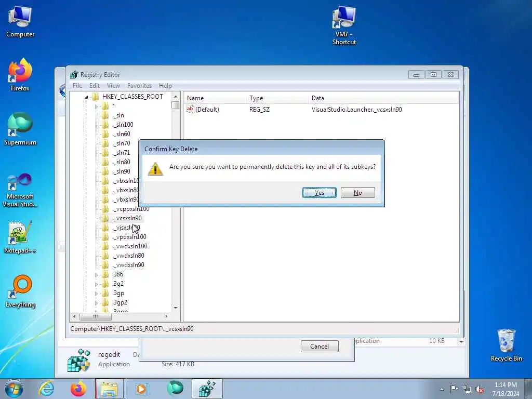This screenshot has width=532, height=399.
Task: Open the Help menu in Registry Editor
Action: 165,86
